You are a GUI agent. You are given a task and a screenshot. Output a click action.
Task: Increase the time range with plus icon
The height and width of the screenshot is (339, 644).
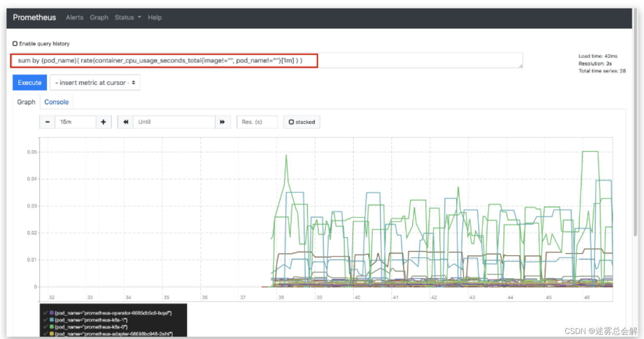tap(104, 122)
